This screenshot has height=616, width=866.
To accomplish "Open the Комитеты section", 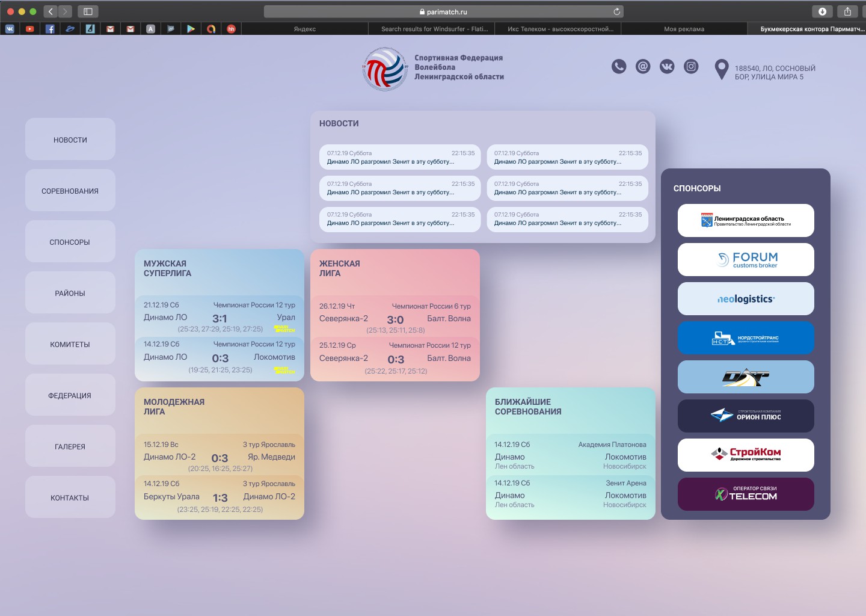I will [x=70, y=344].
